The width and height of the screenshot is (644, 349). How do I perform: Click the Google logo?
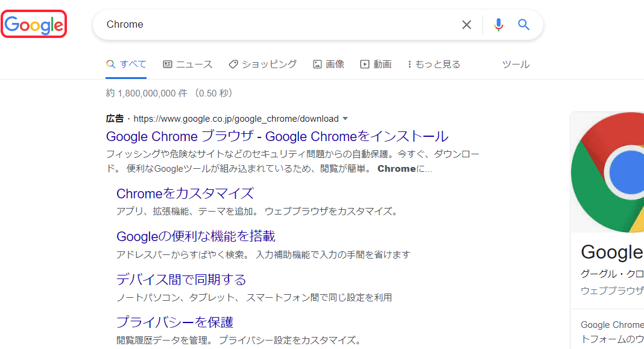pyautogui.click(x=34, y=25)
